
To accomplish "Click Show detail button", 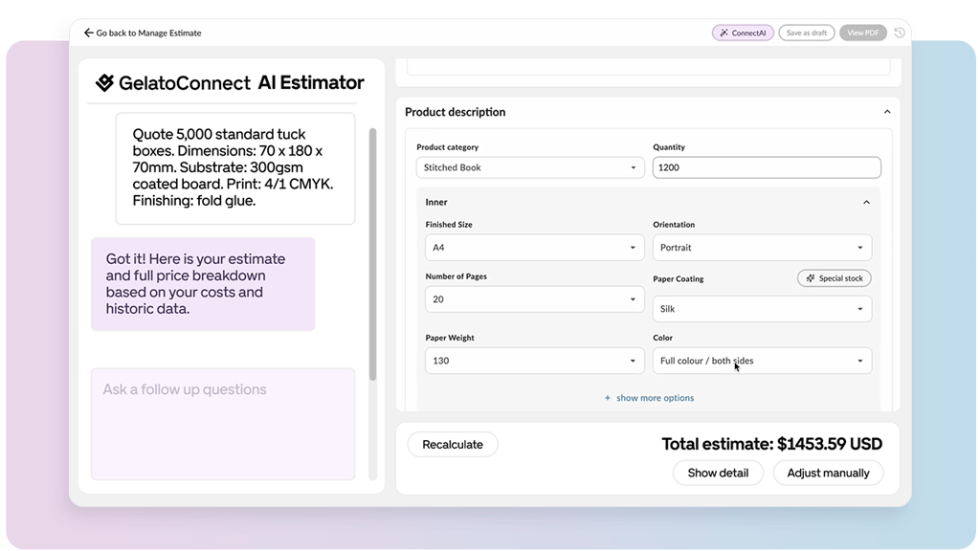I will tap(718, 473).
